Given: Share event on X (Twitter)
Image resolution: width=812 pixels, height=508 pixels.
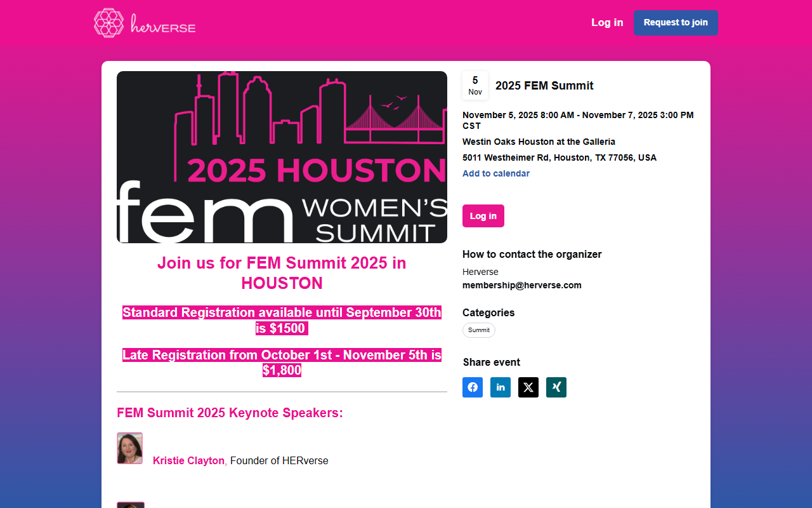Looking at the screenshot, I should tap(528, 387).
